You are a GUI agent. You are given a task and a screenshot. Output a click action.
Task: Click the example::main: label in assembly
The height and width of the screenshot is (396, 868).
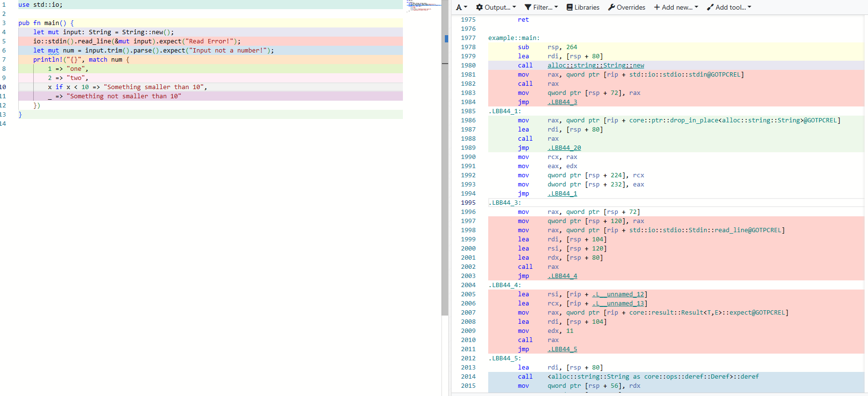pyautogui.click(x=514, y=38)
